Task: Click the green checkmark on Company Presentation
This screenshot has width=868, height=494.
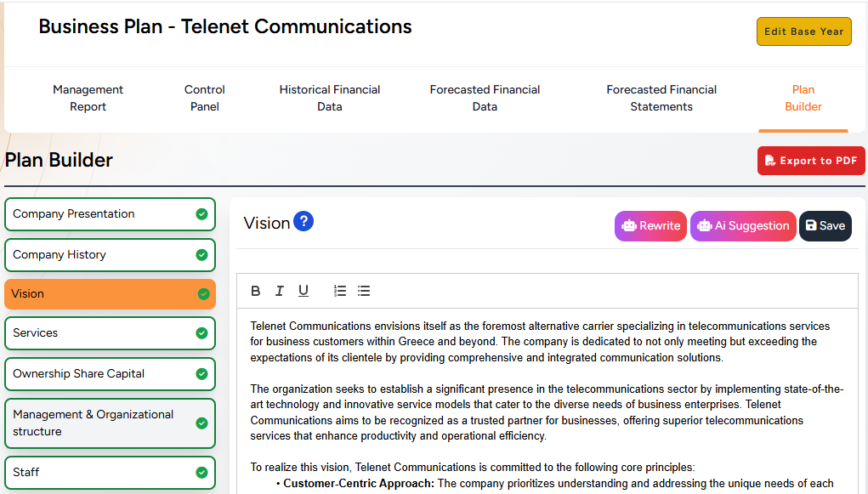Action: pos(202,213)
